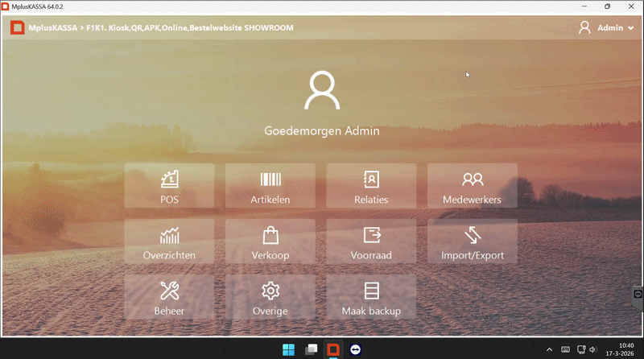Open the Windows Start menu

coord(288,349)
